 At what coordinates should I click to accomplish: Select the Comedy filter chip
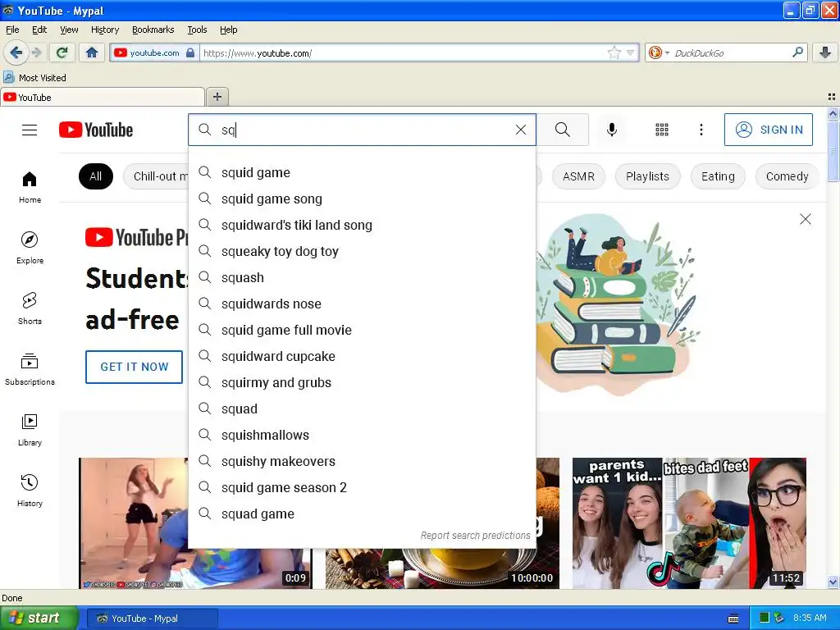click(x=787, y=176)
